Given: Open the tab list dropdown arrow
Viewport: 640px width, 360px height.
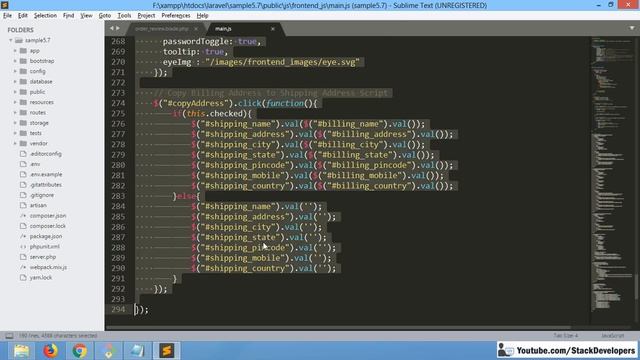Looking at the screenshot, I should tap(632, 28).
